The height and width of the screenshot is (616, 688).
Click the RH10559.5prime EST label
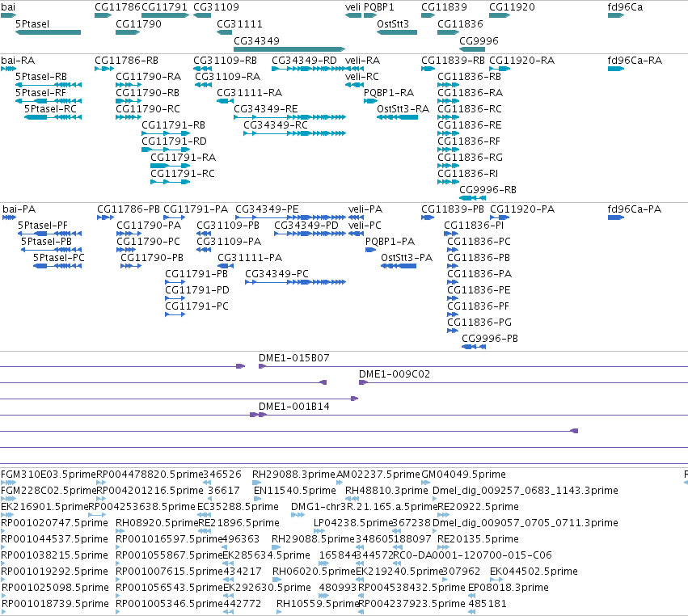[318, 603]
